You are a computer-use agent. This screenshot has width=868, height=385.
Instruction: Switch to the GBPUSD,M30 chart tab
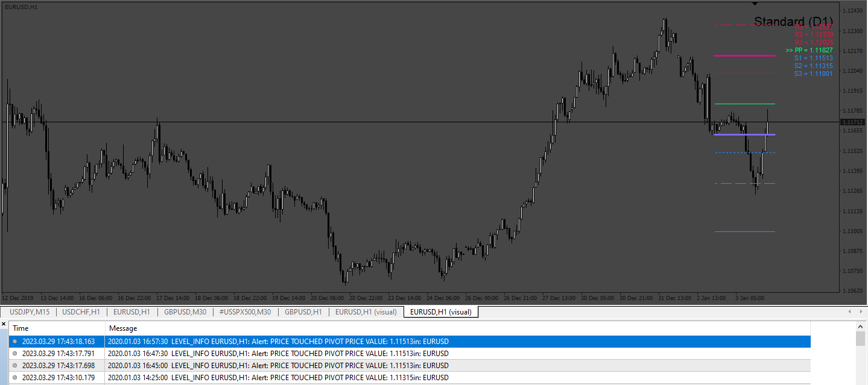coord(185,312)
